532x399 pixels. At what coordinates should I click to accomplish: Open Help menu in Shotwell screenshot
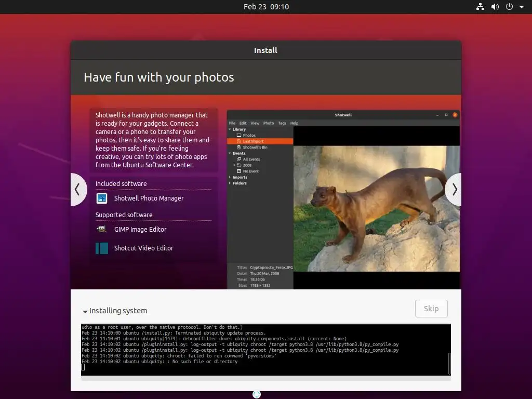coord(294,123)
